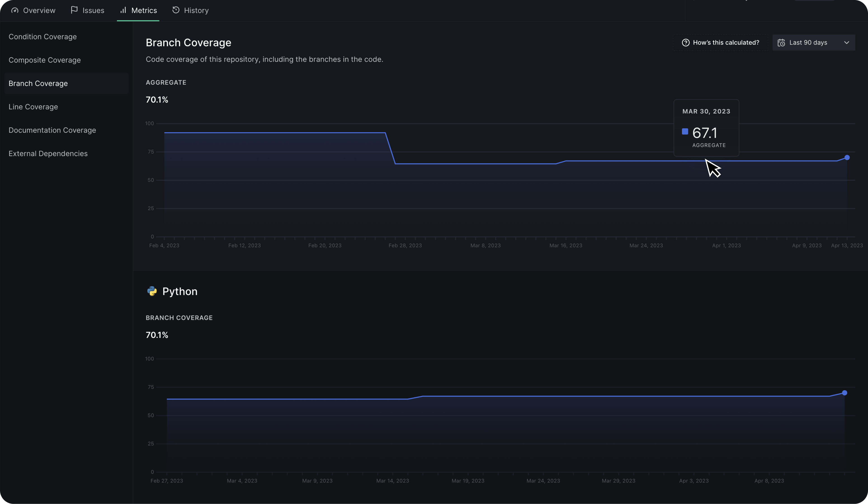
Task: Click the Overview gauge icon
Action: (x=14, y=10)
